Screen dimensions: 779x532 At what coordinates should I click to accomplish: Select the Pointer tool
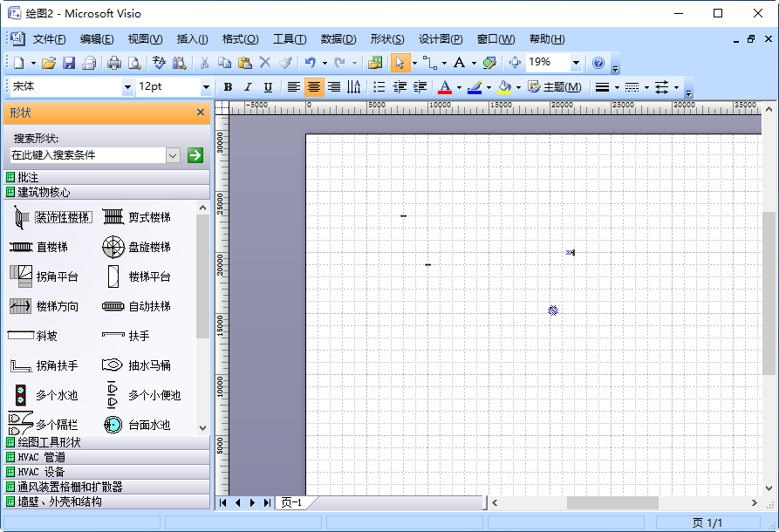point(400,63)
